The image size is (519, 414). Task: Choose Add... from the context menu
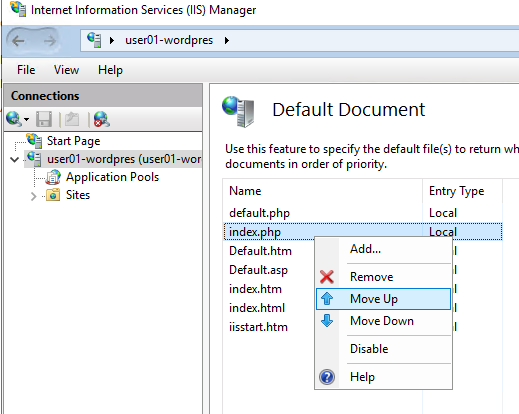click(x=383, y=249)
